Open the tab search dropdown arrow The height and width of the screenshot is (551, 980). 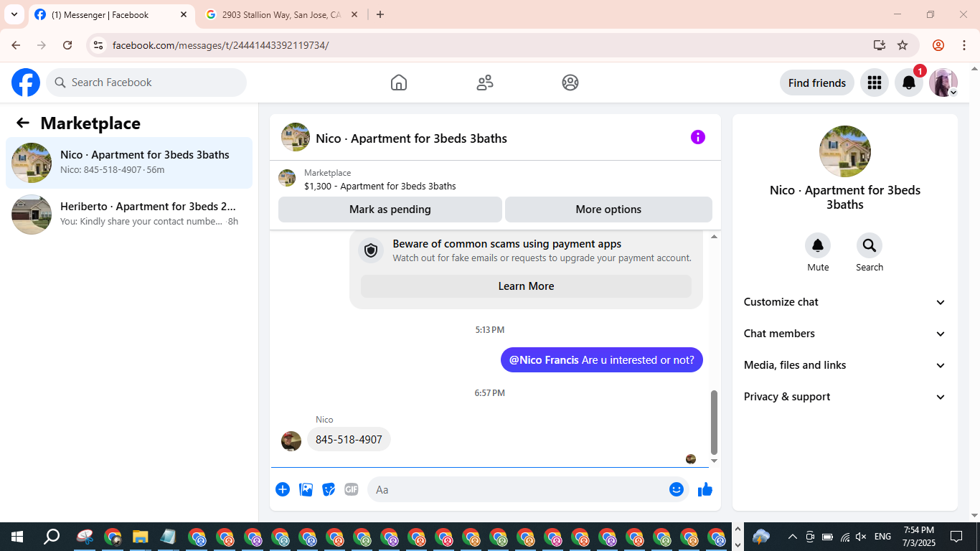pyautogui.click(x=14, y=14)
